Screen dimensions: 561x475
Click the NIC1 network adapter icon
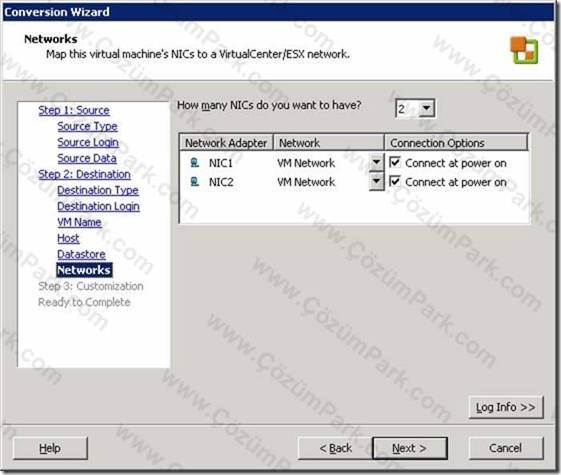tap(195, 163)
